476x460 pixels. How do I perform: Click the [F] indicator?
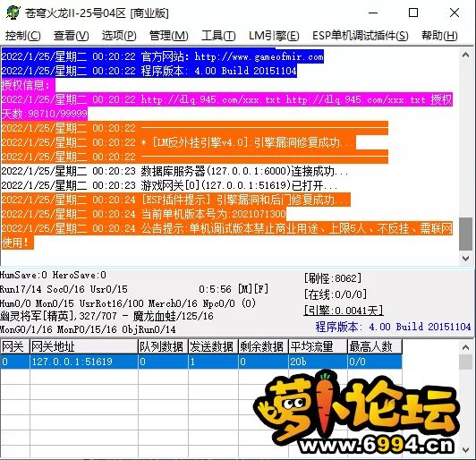pyautogui.click(x=261, y=289)
